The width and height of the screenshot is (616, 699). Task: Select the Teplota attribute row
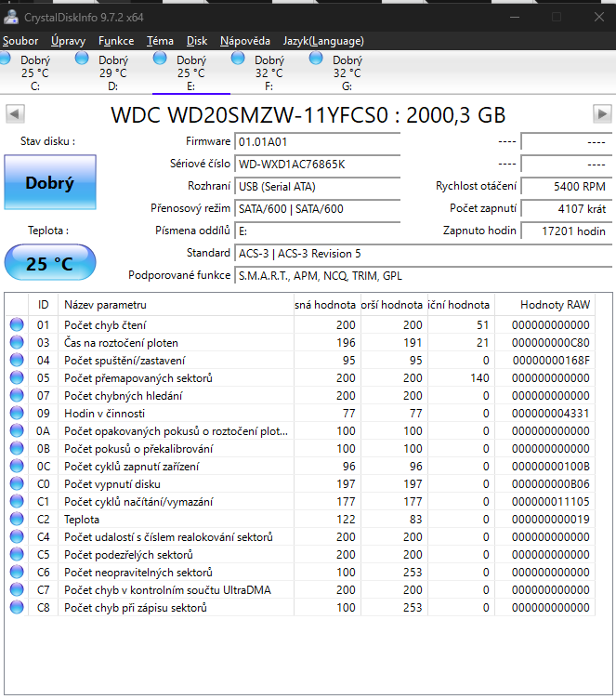300,519
